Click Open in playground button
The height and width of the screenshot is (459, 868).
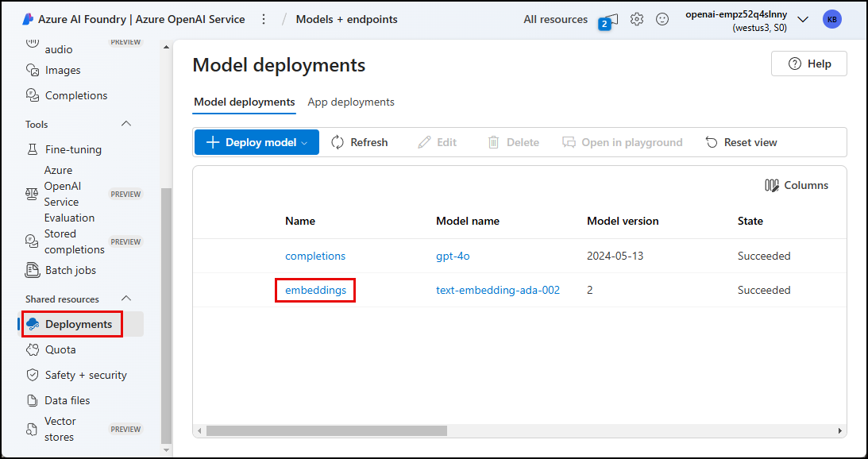click(x=623, y=142)
